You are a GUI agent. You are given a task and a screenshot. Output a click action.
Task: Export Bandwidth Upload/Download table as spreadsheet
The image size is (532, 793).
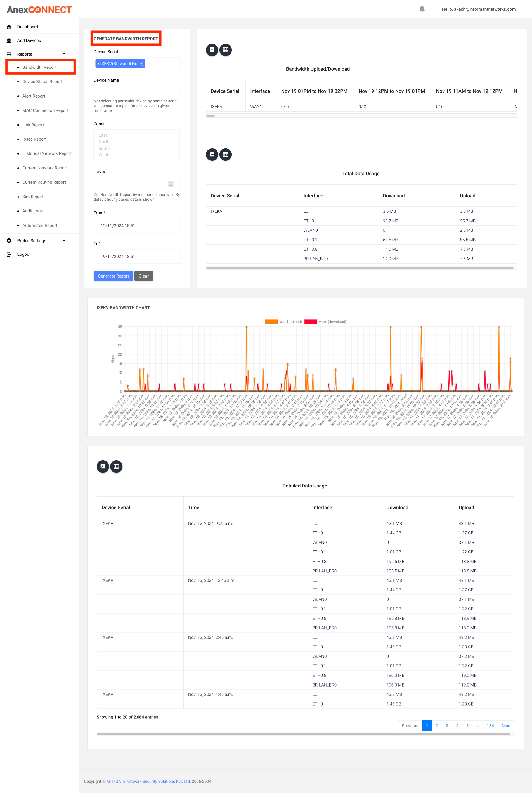coord(226,50)
